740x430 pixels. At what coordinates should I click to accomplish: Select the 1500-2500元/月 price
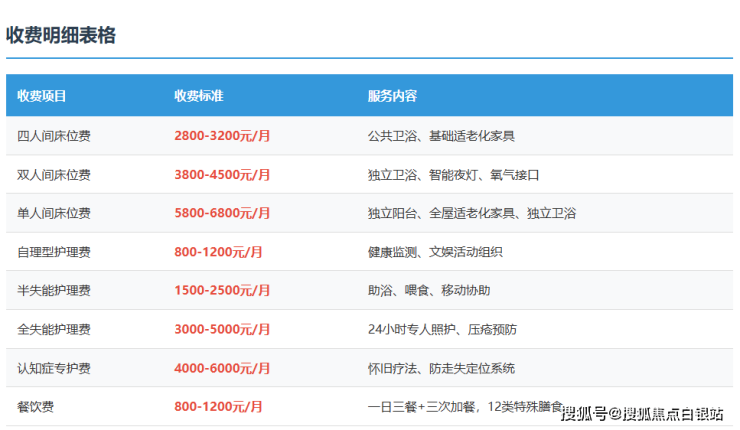coord(222,290)
